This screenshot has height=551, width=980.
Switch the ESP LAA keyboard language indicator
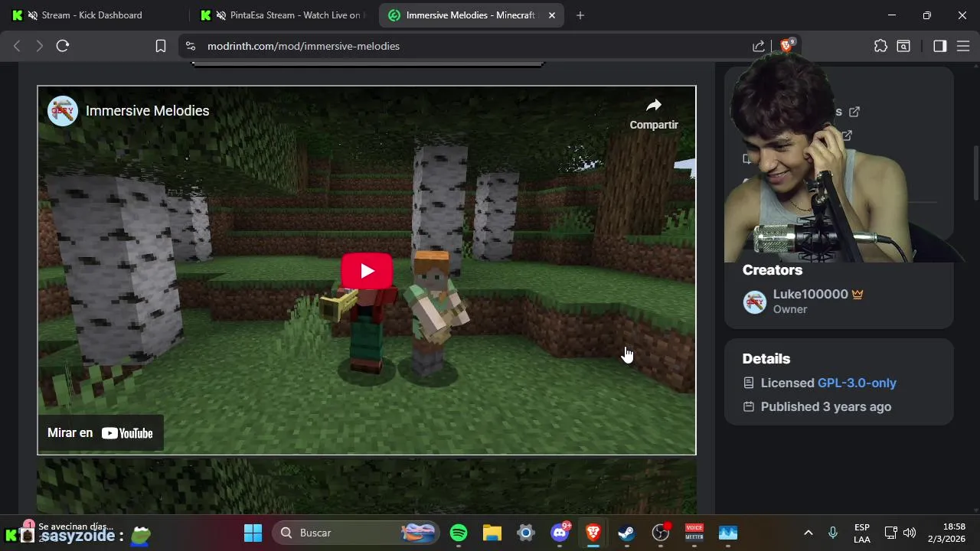(x=862, y=533)
